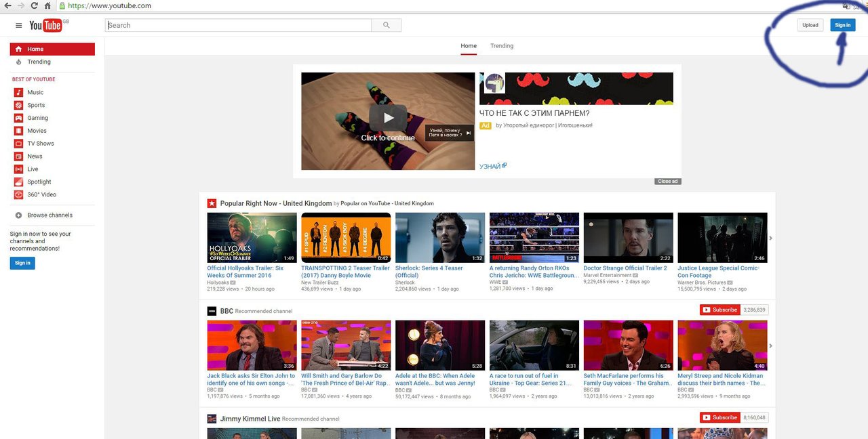The width and height of the screenshot is (868, 439).
Task: Open the Music category icon
Action: click(19, 92)
